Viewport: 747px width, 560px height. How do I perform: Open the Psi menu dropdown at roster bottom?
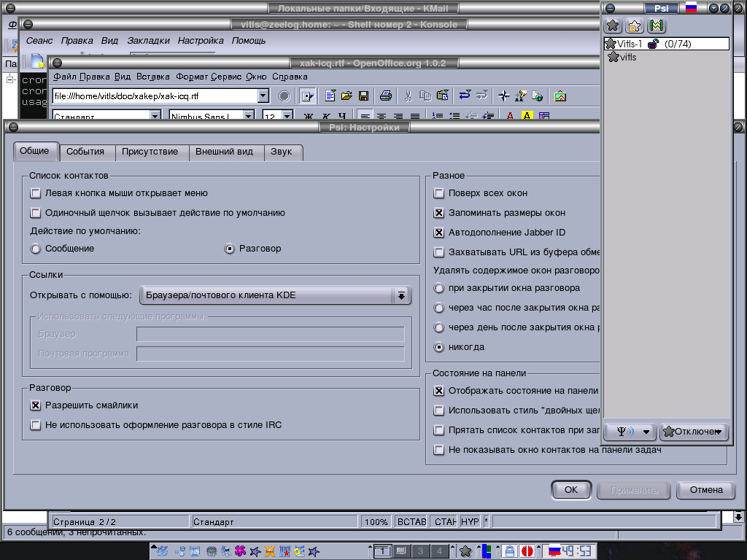coord(630,432)
